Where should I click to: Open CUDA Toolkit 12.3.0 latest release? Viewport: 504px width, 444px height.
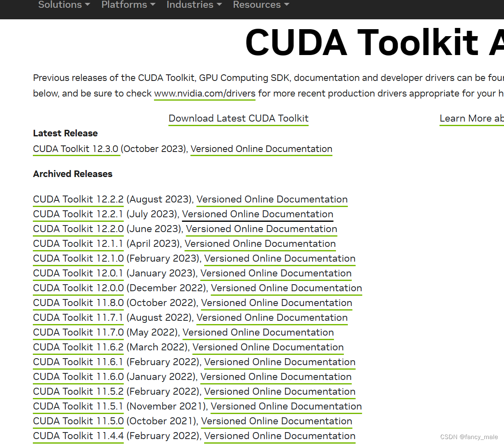[x=76, y=149]
